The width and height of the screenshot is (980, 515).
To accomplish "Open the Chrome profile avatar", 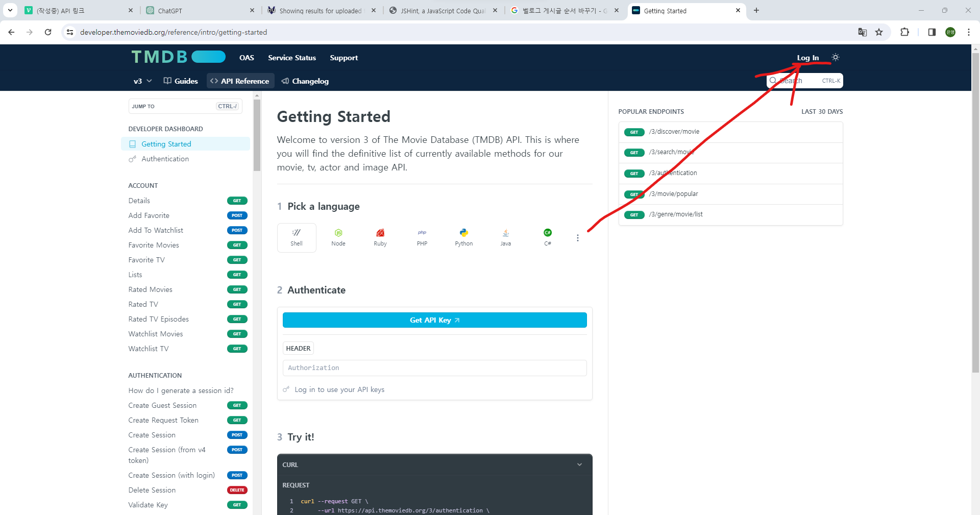I will 950,32.
